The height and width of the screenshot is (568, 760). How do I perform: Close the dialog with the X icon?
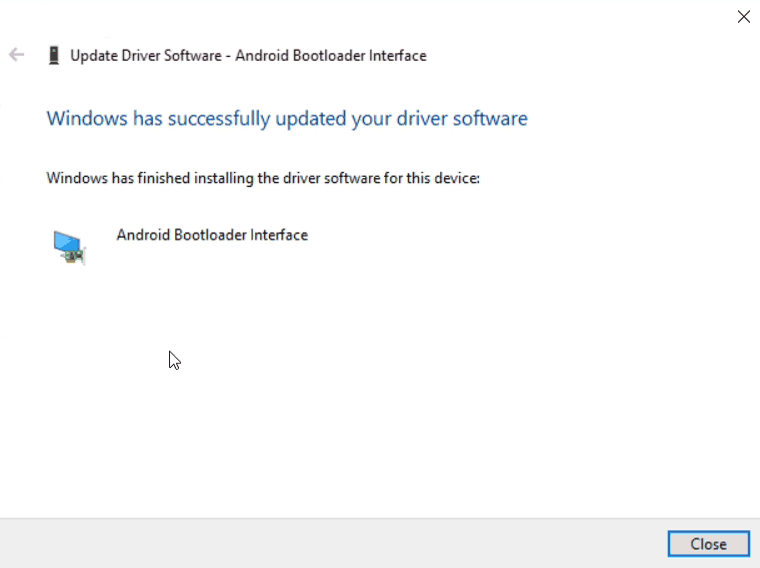(744, 16)
